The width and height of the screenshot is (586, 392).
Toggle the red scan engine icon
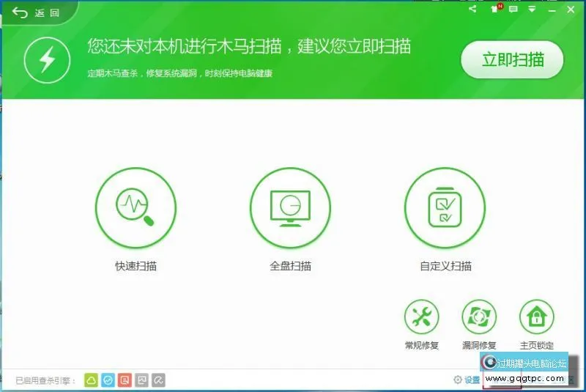(125, 380)
